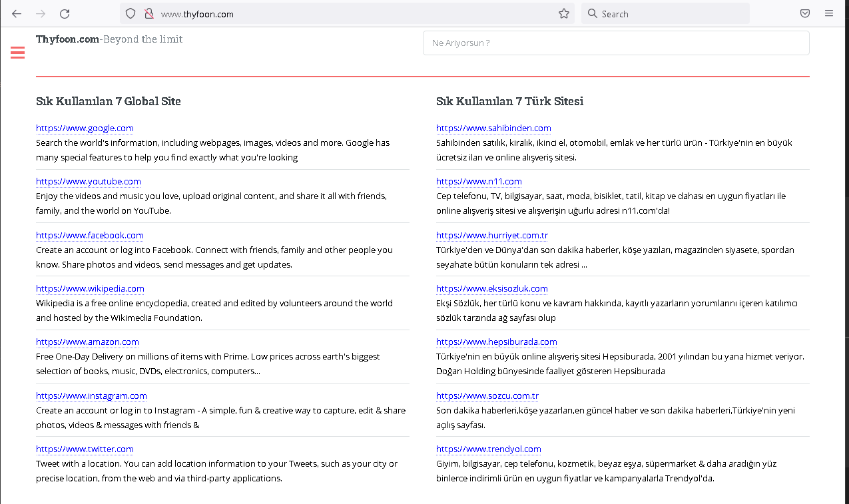The height and width of the screenshot is (504, 849).
Task: Click the forward navigation arrow
Action: click(41, 14)
